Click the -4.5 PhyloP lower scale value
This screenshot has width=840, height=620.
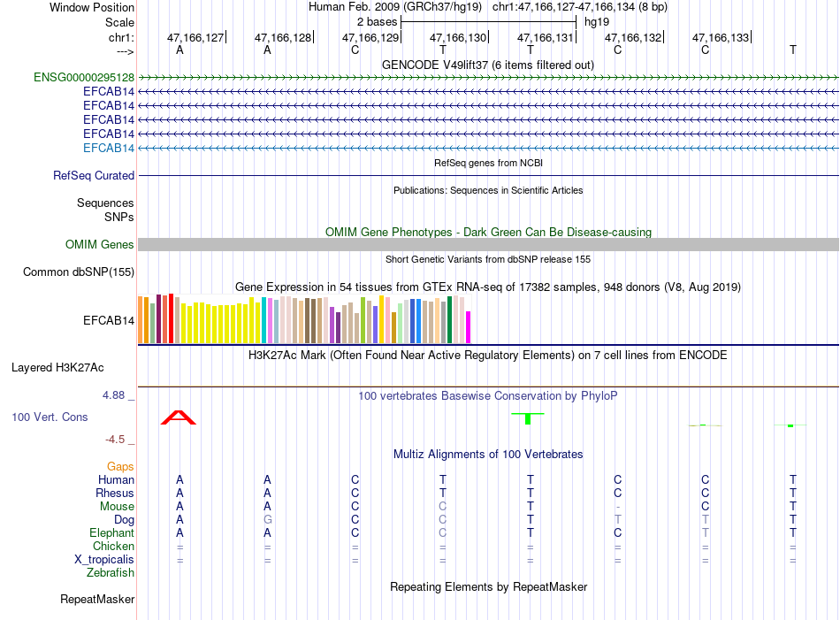click(115, 440)
